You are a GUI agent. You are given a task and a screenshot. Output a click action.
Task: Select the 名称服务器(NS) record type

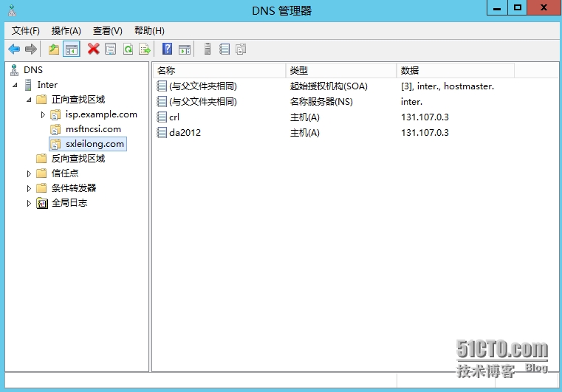click(321, 102)
